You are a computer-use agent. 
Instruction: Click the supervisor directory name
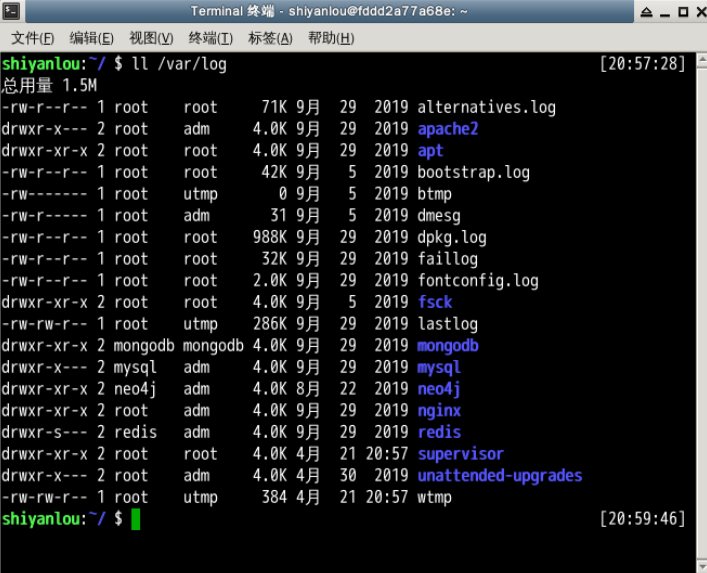460,454
